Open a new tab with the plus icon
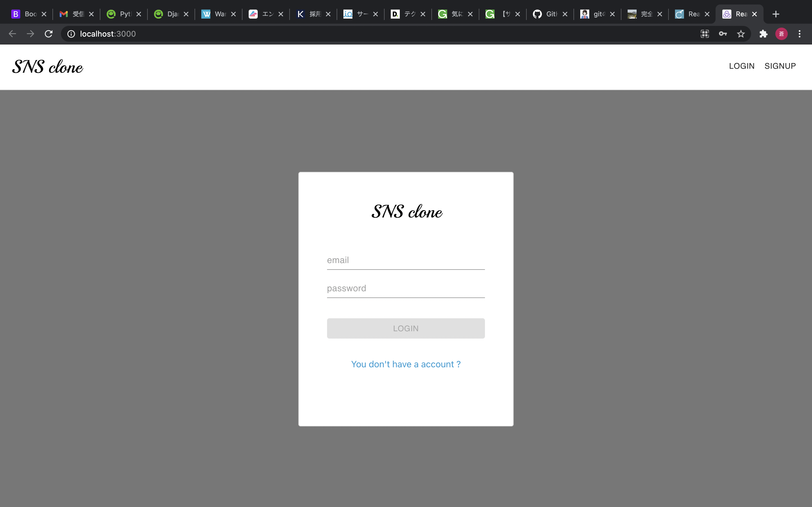 click(x=776, y=14)
